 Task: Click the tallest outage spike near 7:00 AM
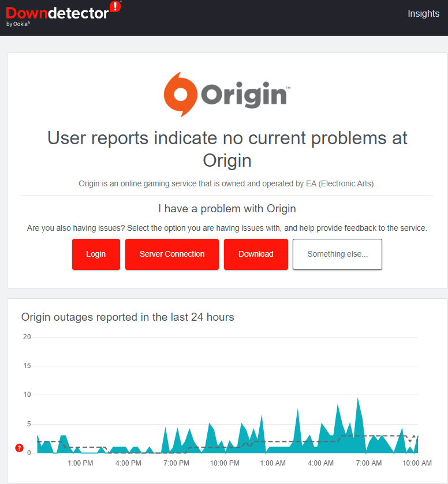[x=359, y=426]
